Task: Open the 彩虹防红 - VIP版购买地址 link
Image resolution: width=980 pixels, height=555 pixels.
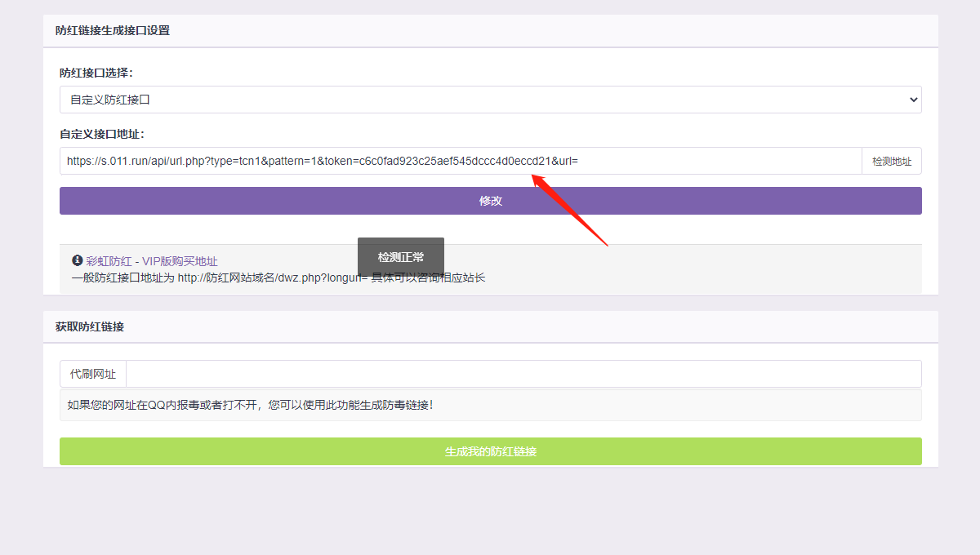Action: coord(151,261)
